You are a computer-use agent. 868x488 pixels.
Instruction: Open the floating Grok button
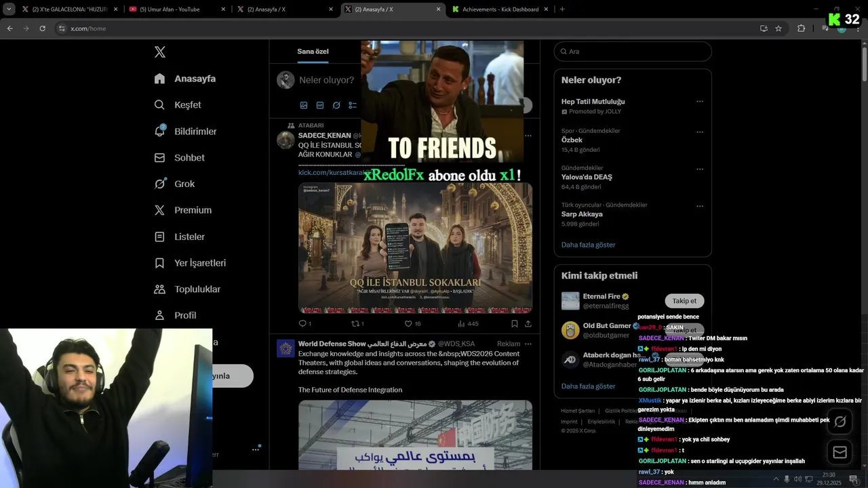point(840,422)
